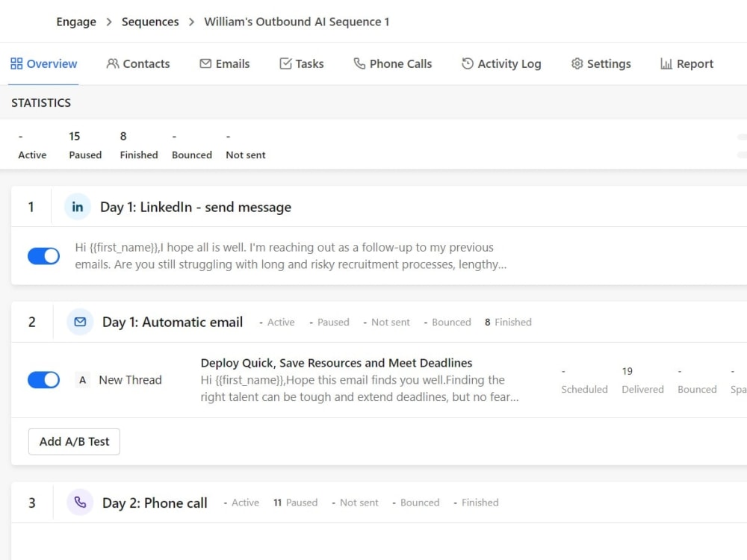Viewport: 747px width, 560px height.
Task: Click the Overview grid icon
Action: click(16, 63)
